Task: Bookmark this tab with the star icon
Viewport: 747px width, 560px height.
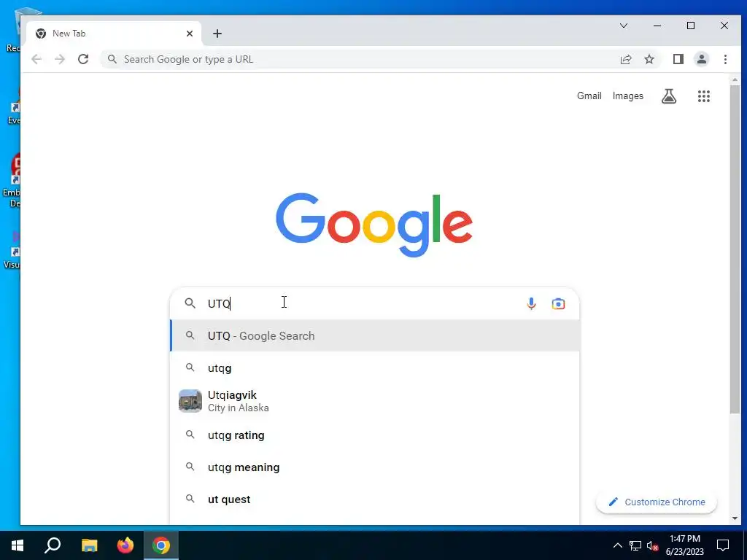Action: 649,59
